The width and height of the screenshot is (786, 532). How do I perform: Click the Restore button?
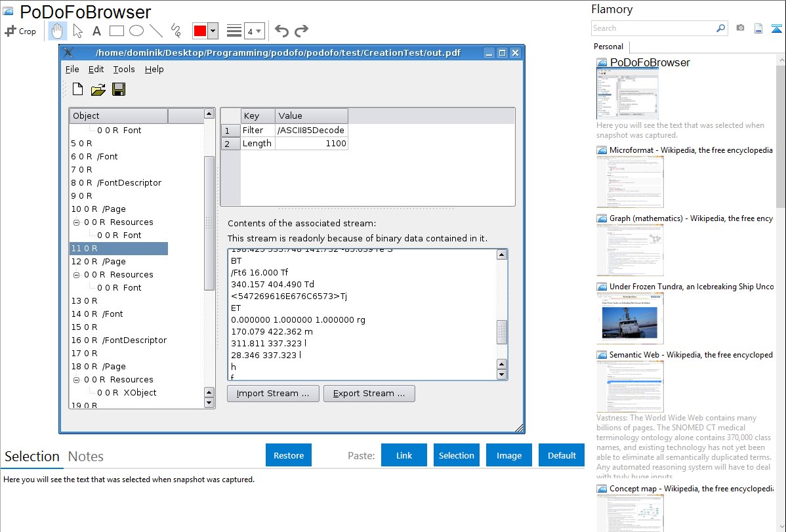tap(289, 455)
